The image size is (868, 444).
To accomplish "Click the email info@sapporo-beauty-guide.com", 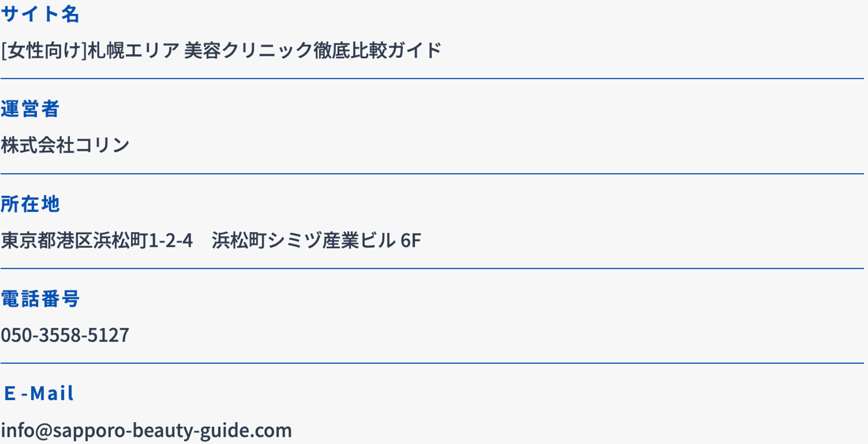I will [146, 431].
